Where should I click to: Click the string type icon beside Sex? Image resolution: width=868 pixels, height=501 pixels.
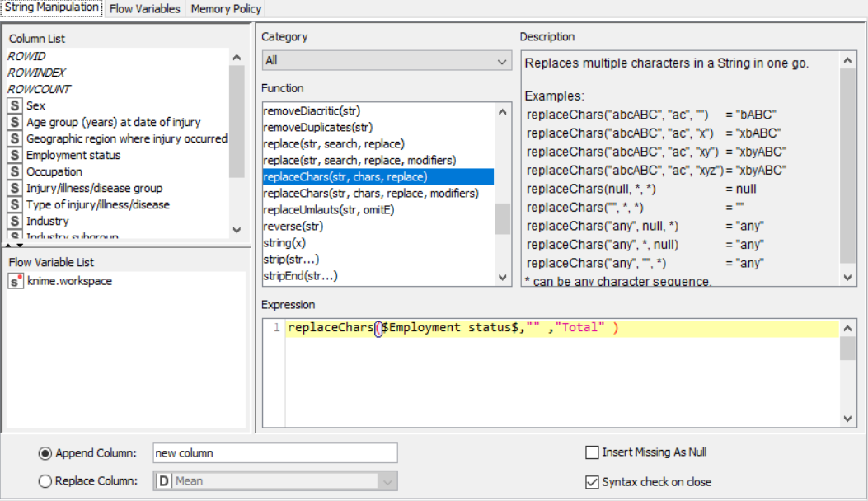14,105
